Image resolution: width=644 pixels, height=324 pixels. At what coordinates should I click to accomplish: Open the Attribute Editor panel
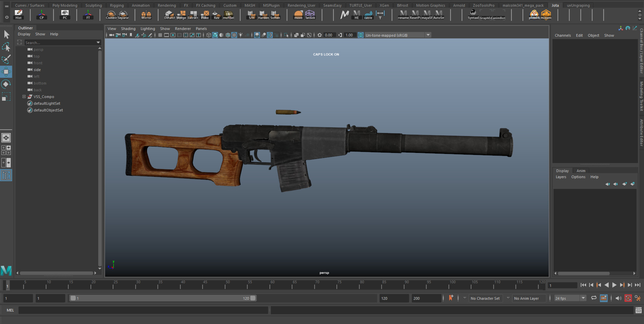point(640,129)
